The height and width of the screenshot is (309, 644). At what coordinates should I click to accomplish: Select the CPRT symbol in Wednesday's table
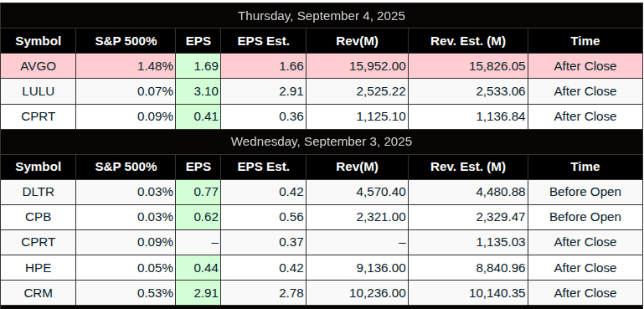pos(39,242)
